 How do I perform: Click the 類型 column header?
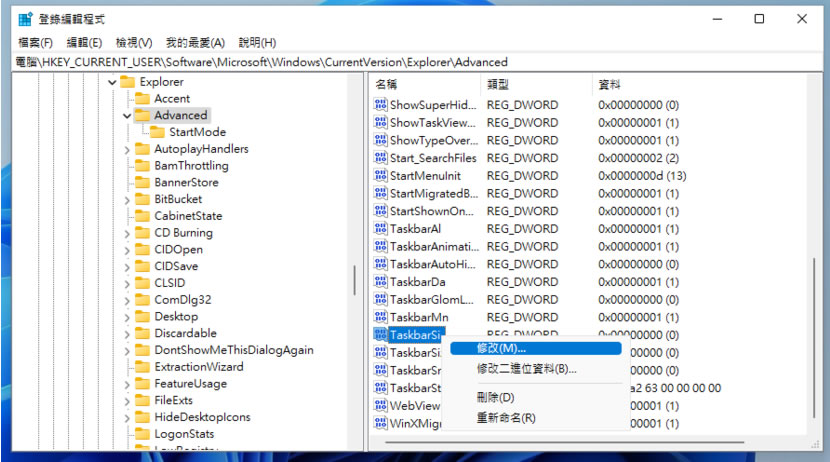point(537,84)
